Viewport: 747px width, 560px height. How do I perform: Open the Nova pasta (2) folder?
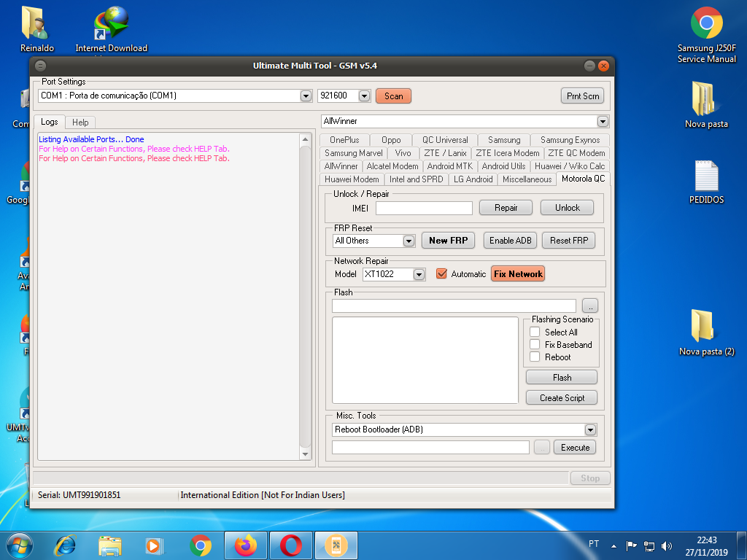pyautogui.click(x=706, y=332)
